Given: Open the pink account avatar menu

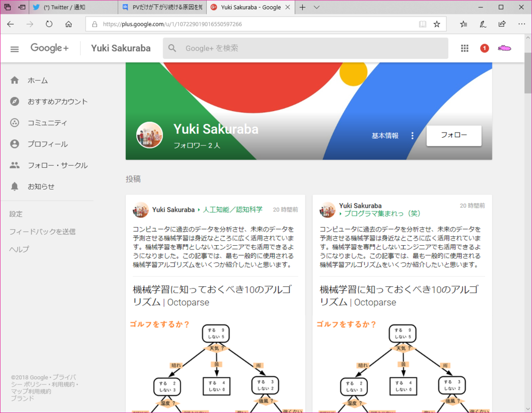Looking at the screenshot, I should [504, 48].
